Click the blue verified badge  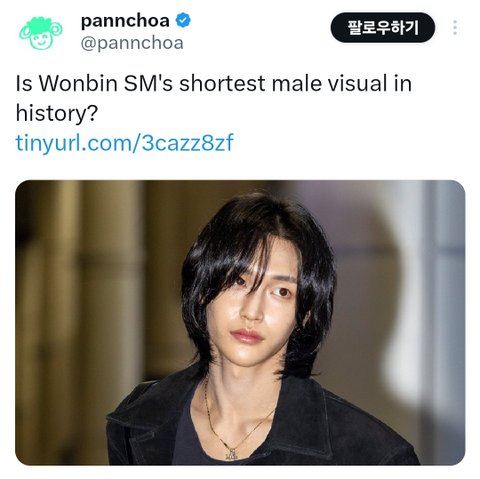(183, 21)
